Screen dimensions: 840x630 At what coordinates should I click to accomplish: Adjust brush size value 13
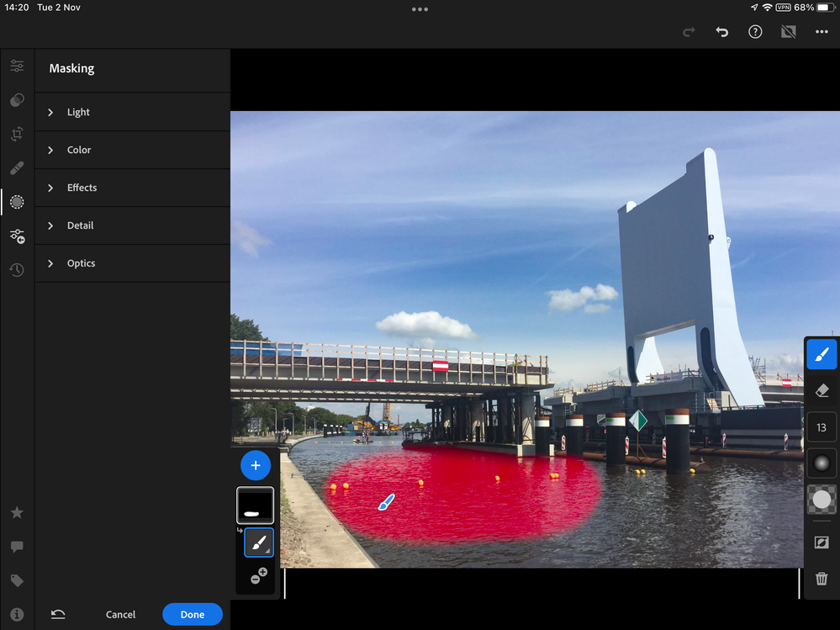tap(822, 427)
